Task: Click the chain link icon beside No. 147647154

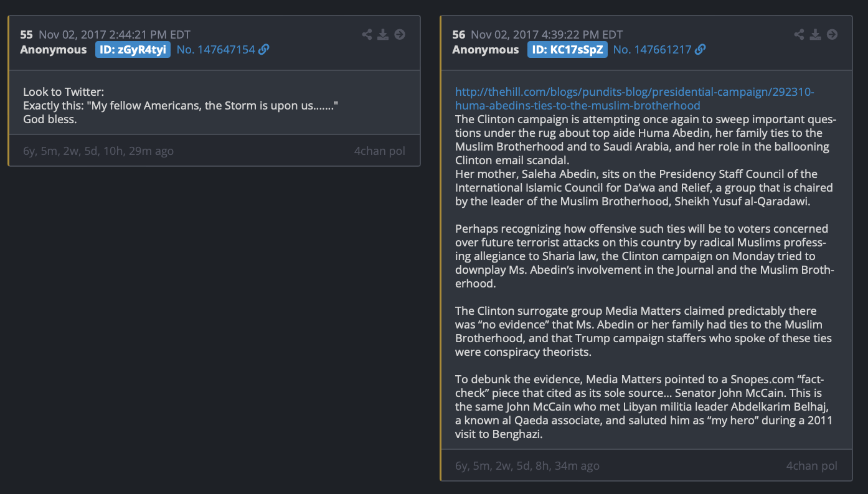Action: click(264, 50)
